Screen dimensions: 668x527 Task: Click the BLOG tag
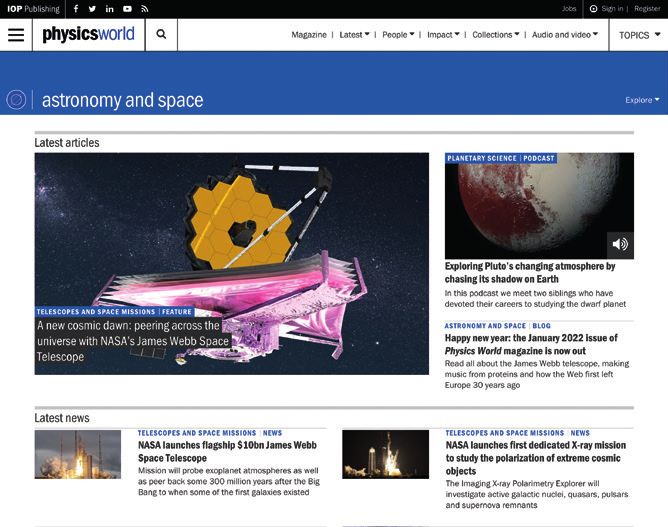click(x=541, y=325)
